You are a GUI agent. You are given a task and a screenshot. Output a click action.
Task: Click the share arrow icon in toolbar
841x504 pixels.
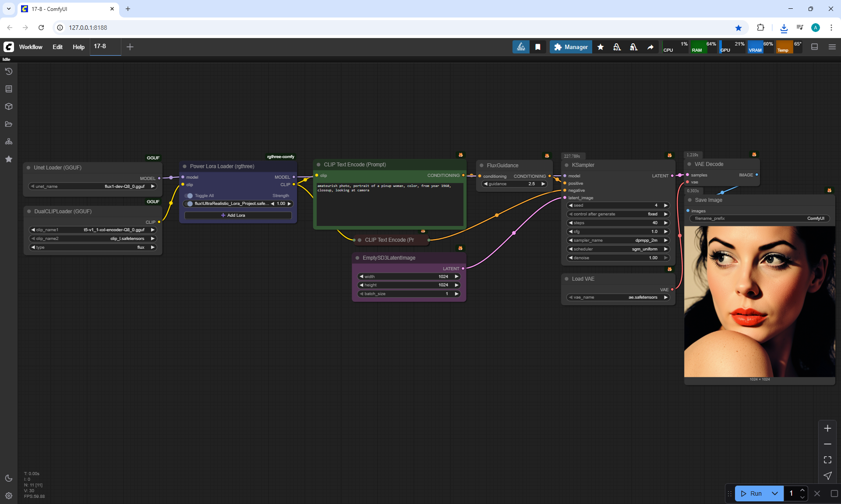(650, 47)
